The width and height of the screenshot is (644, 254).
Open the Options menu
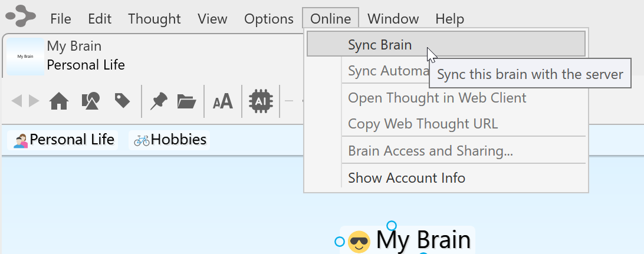(x=268, y=18)
